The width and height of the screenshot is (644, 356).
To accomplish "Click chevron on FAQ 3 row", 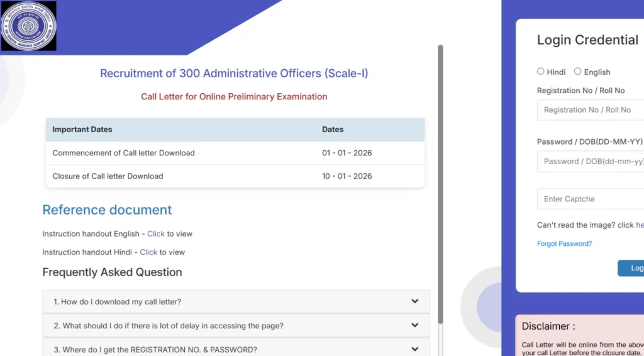I will point(415,349).
